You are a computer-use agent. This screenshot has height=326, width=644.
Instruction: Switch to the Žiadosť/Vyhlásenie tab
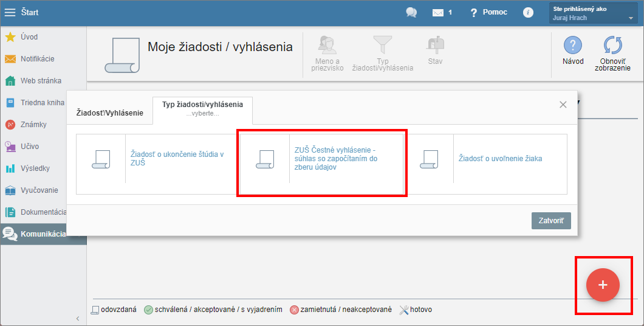coord(109,113)
